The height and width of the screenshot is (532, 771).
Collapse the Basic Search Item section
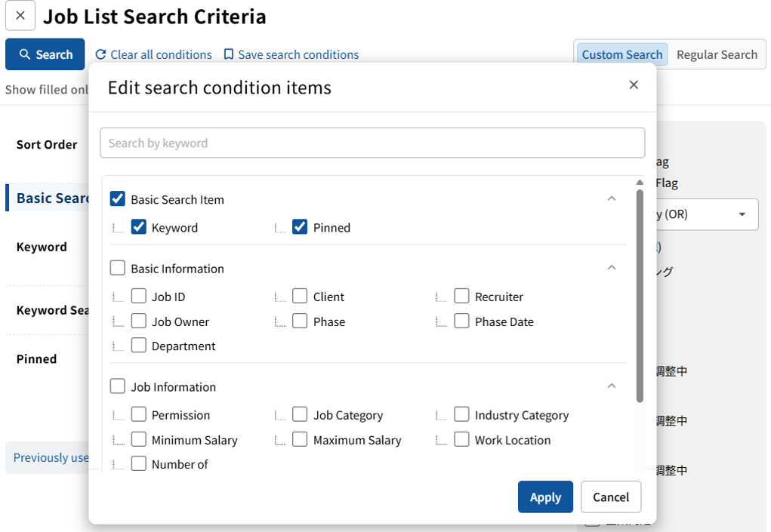(x=612, y=198)
